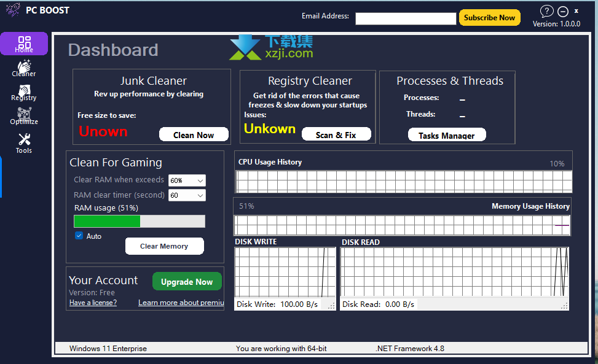Click the yellow Unkown issues text
The width and height of the screenshot is (598, 364).
coord(270,129)
